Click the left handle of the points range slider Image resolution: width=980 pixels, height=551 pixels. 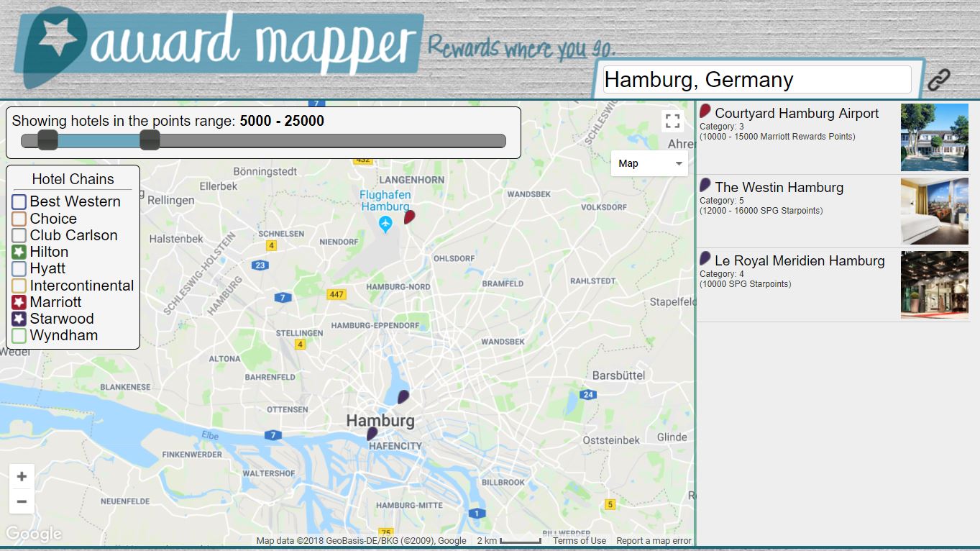pyautogui.click(x=47, y=142)
